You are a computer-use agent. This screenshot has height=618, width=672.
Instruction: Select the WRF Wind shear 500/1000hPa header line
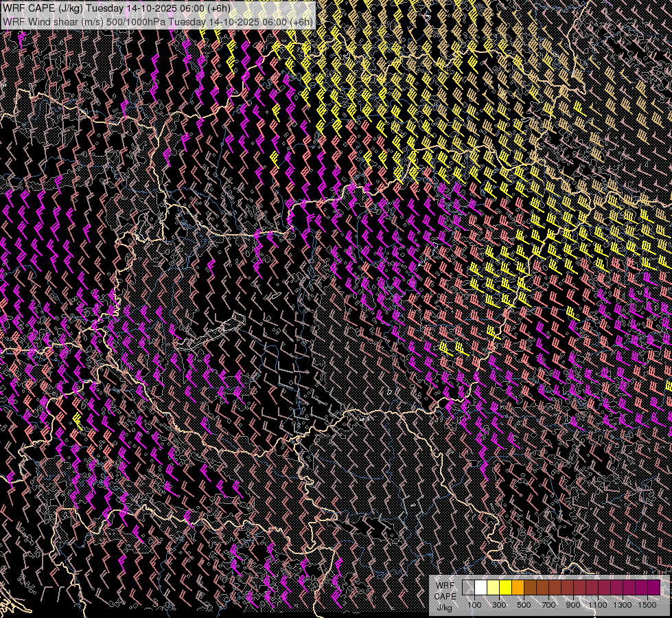pos(158,21)
